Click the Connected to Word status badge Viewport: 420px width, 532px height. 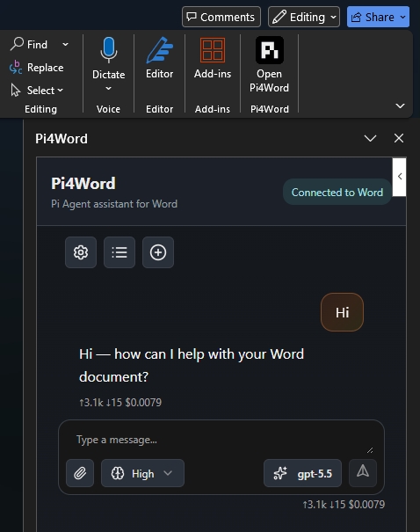(x=337, y=192)
